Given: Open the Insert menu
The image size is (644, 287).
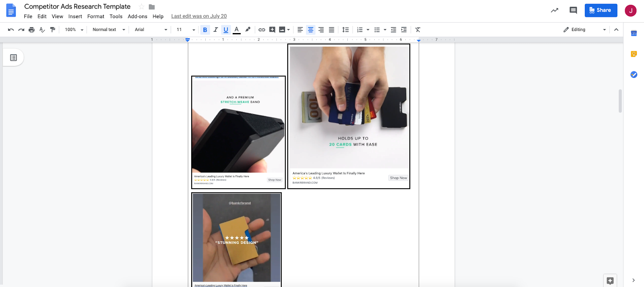Looking at the screenshot, I should coord(75,17).
